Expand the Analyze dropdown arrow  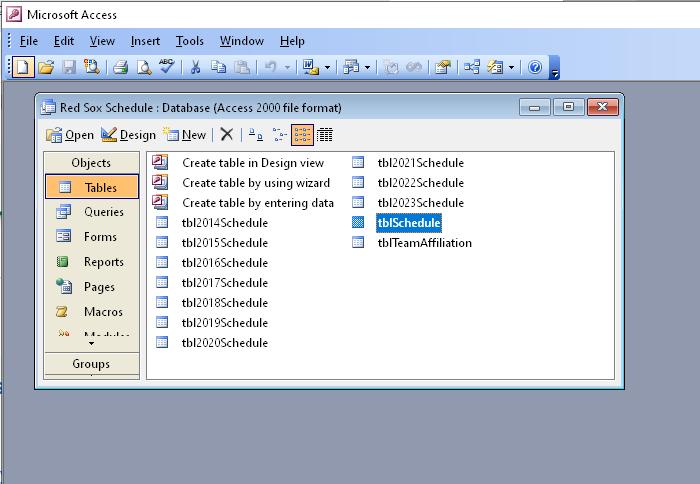point(367,67)
